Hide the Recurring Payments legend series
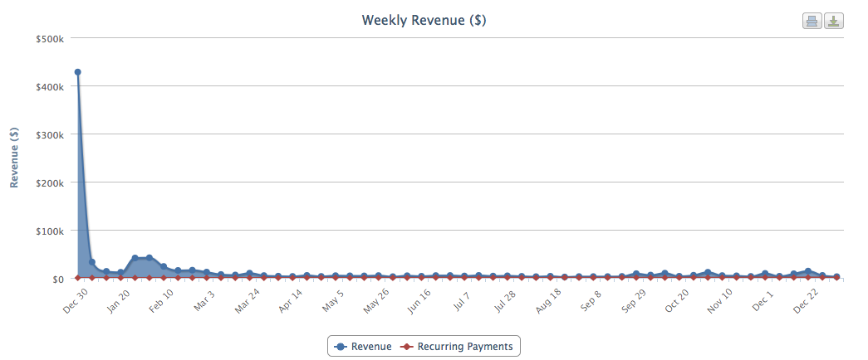 click(x=457, y=346)
